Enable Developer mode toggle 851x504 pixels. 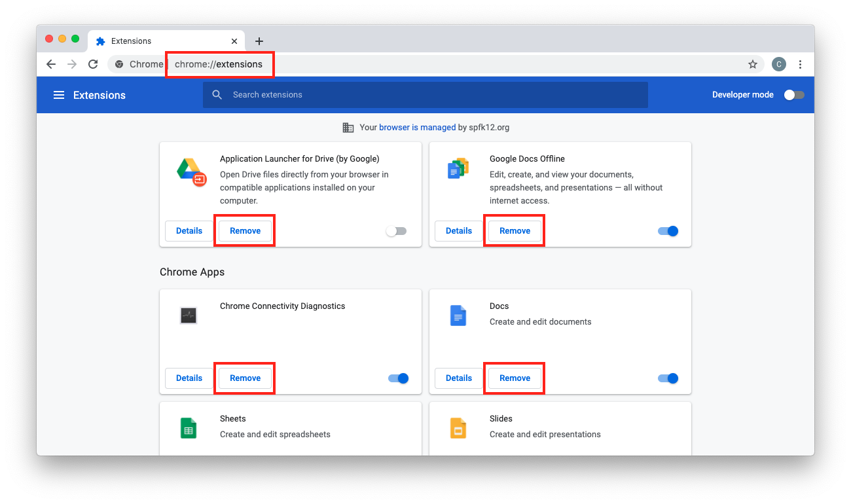point(793,95)
